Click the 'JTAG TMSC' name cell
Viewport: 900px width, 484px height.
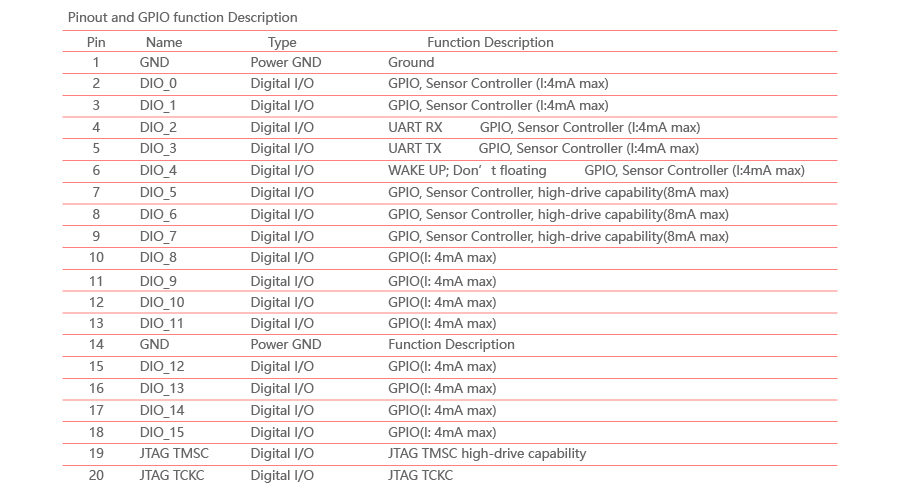tap(174, 453)
